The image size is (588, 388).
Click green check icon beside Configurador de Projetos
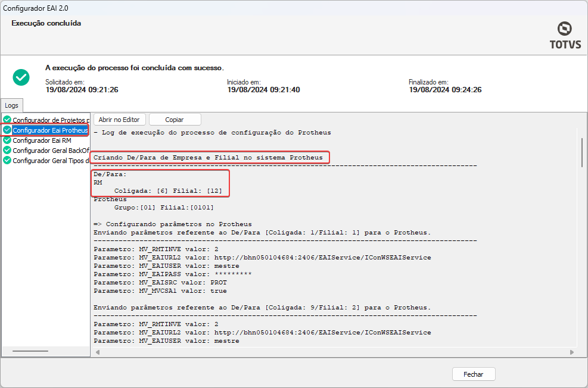pyautogui.click(x=7, y=120)
